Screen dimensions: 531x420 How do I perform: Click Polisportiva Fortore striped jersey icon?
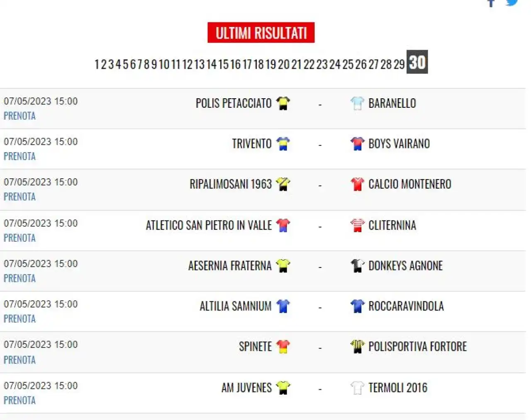(x=357, y=346)
